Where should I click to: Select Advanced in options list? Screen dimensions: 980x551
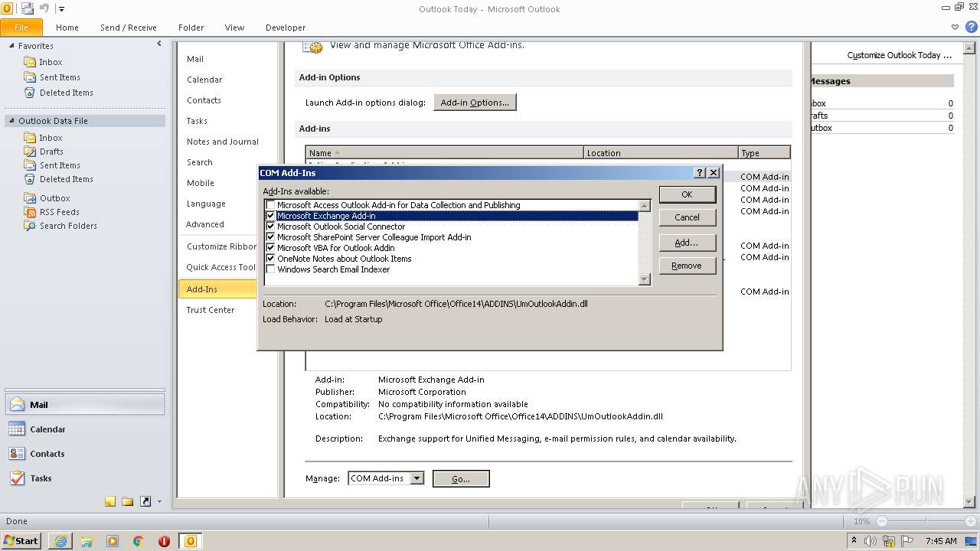coord(205,224)
